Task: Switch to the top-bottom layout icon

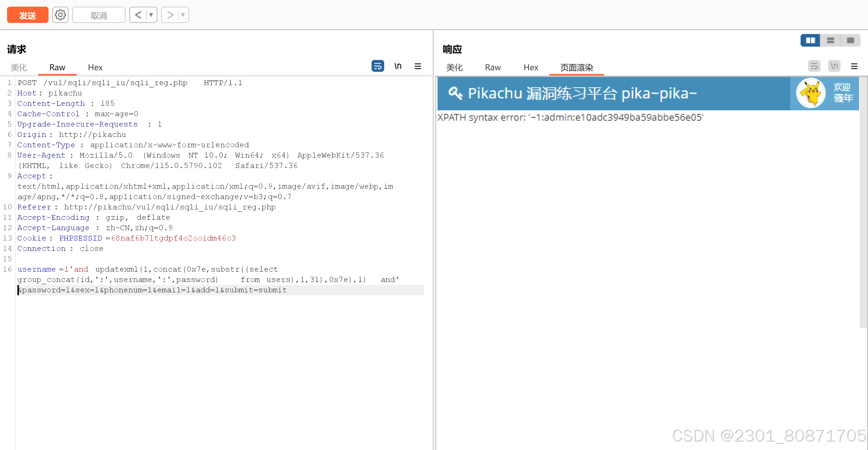Action: tap(831, 40)
